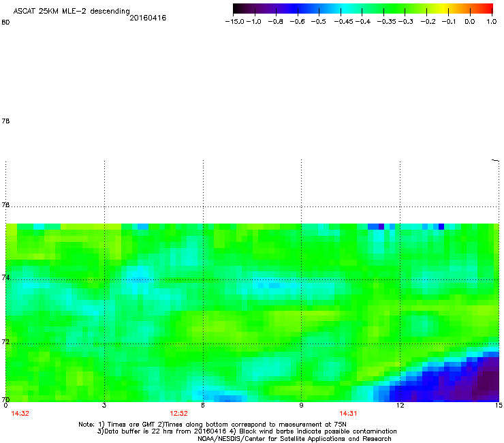
Task: Click longitude axis label 12
Action: click(400, 406)
